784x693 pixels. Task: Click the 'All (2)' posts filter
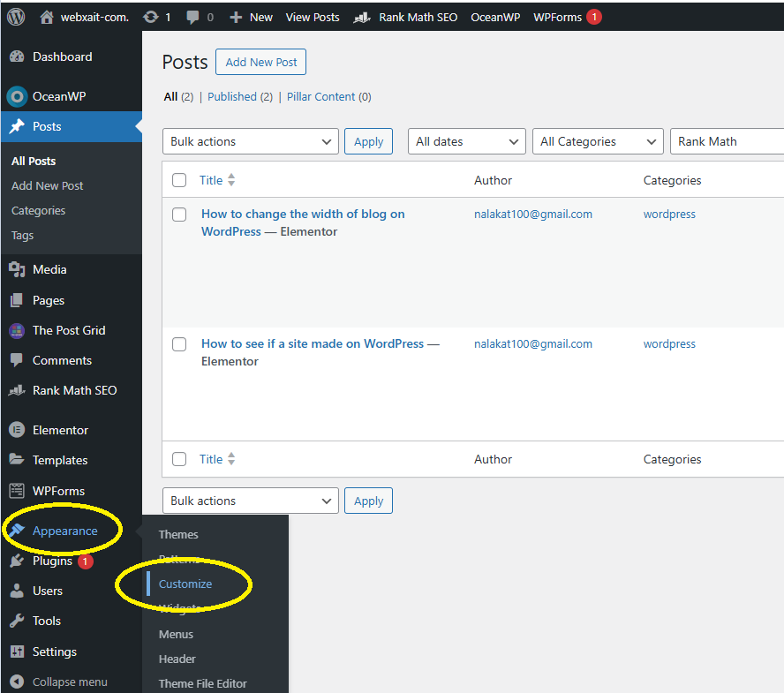178,96
